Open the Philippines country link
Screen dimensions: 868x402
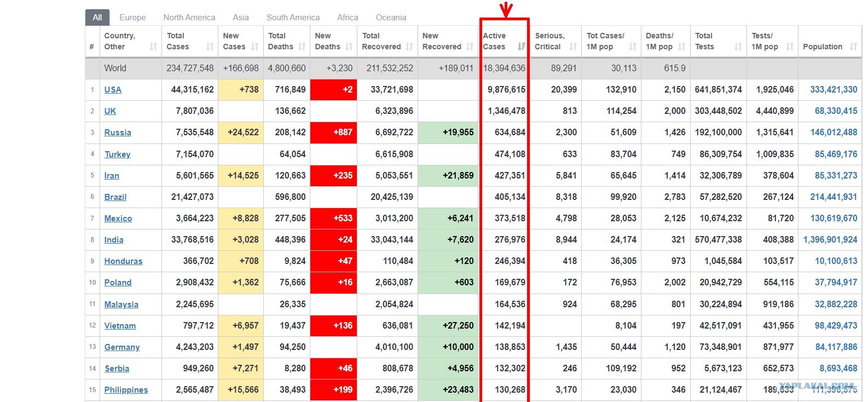tap(126, 390)
